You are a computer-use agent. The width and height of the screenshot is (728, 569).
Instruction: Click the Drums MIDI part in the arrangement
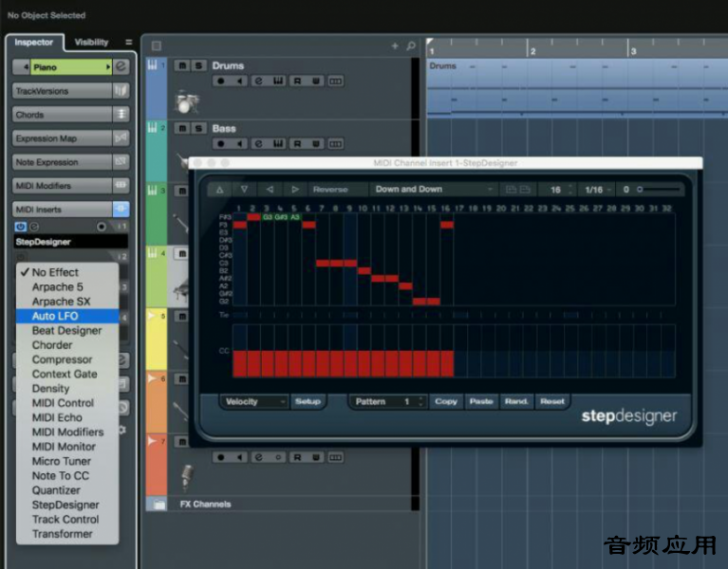click(577, 86)
